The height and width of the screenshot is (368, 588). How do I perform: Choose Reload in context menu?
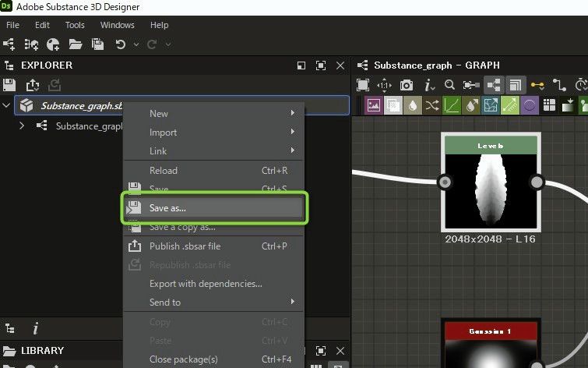pos(213,171)
